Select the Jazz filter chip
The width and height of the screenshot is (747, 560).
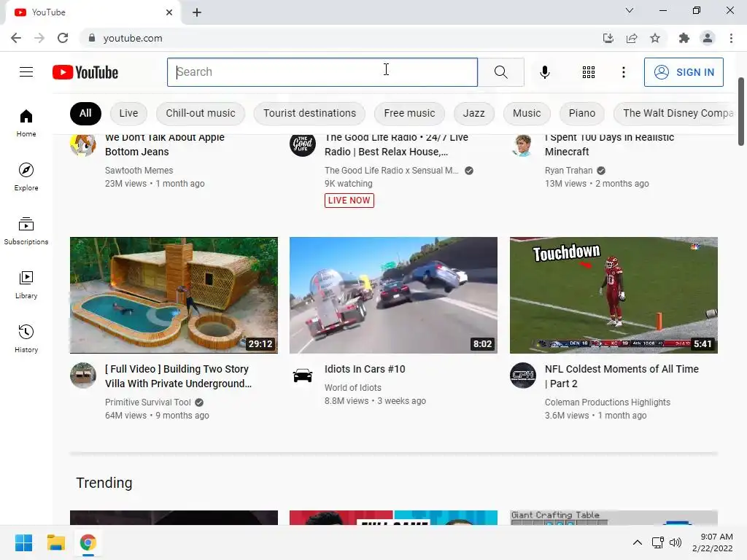point(473,113)
